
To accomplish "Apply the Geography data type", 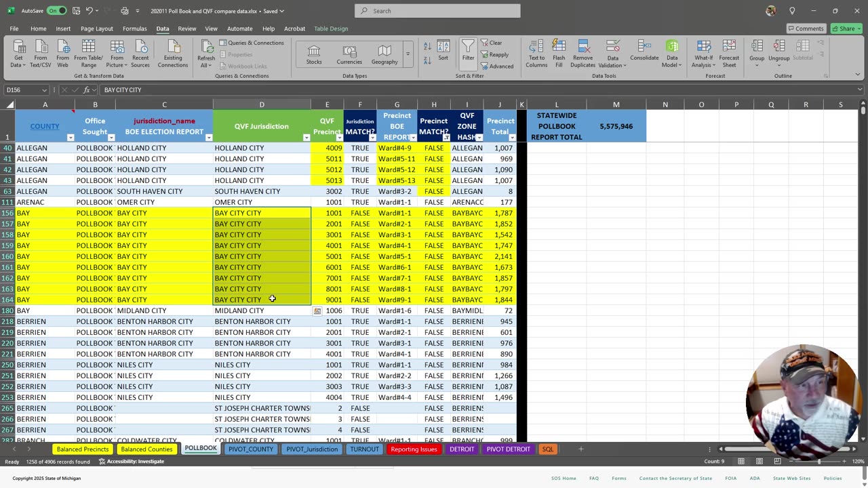I will (384, 55).
